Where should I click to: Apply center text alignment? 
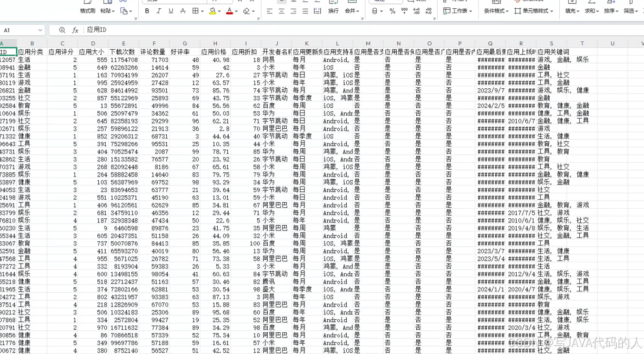(282, 11)
